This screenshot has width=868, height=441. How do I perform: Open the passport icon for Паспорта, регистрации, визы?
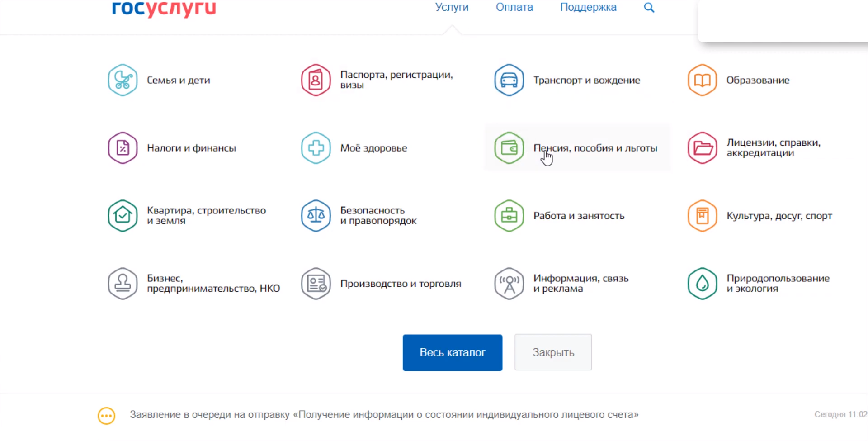[316, 81]
